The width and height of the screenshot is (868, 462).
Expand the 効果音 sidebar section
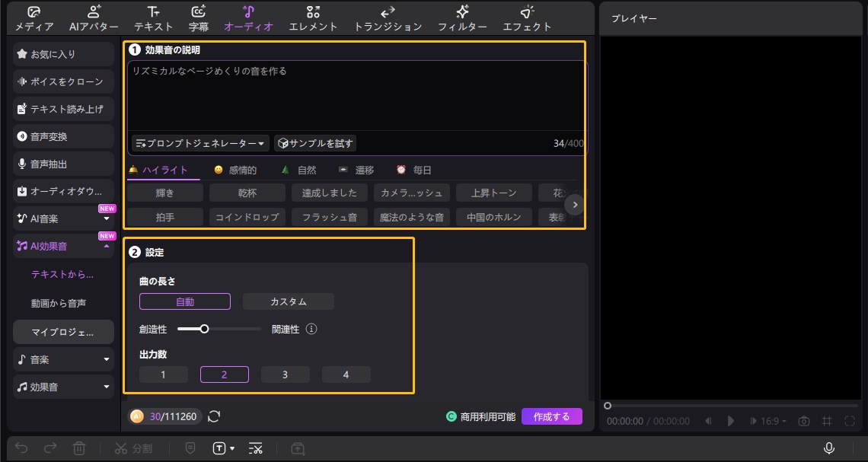[63, 387]
